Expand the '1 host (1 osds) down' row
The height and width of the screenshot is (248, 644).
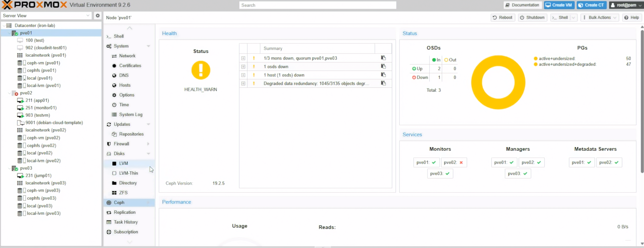243,75
